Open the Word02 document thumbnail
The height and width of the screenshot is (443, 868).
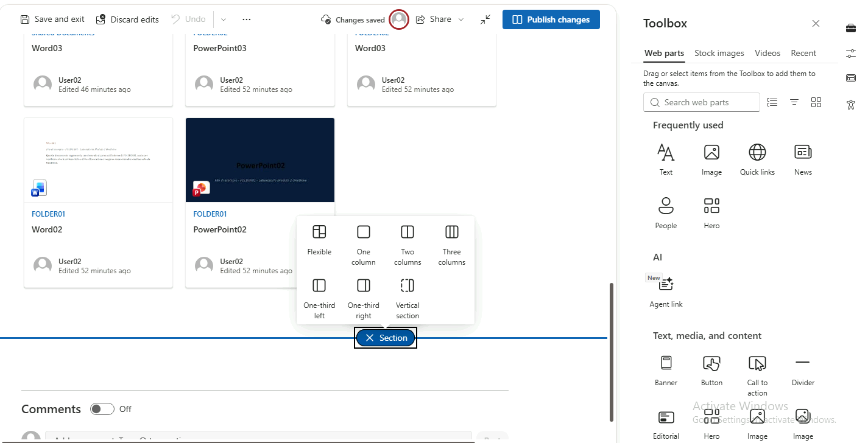point(98,160)
